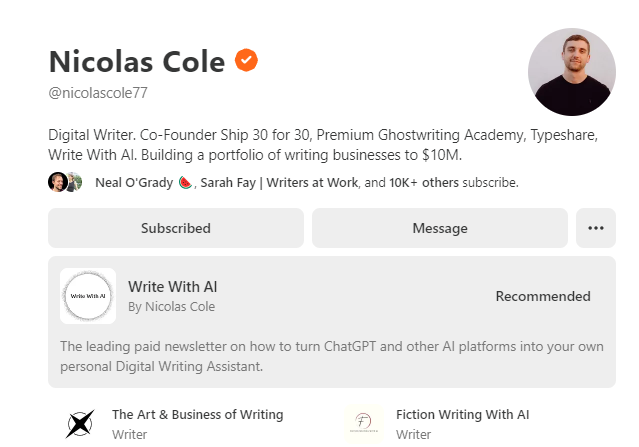Viewport: 639px width, 447px height.
Task: Click the Write With AI logo
Action: (88, 296)
